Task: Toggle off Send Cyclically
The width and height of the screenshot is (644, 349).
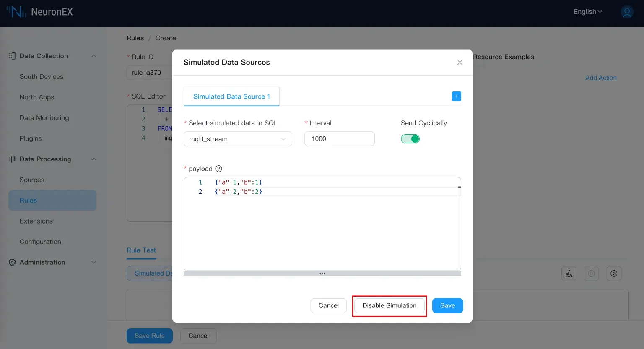Action: (x=410, y=138)
